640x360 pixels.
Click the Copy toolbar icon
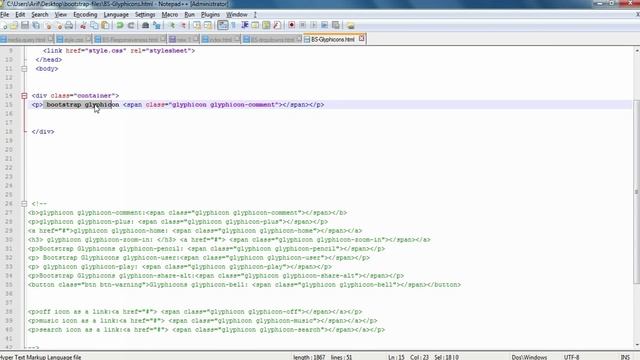pyautogui.click(x=94, y=26)
